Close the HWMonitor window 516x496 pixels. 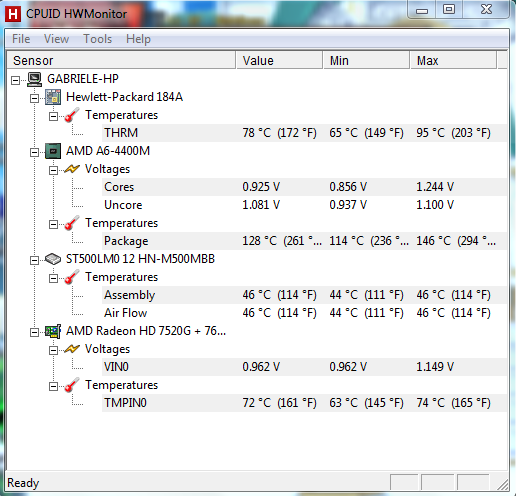tap(486, 10)
